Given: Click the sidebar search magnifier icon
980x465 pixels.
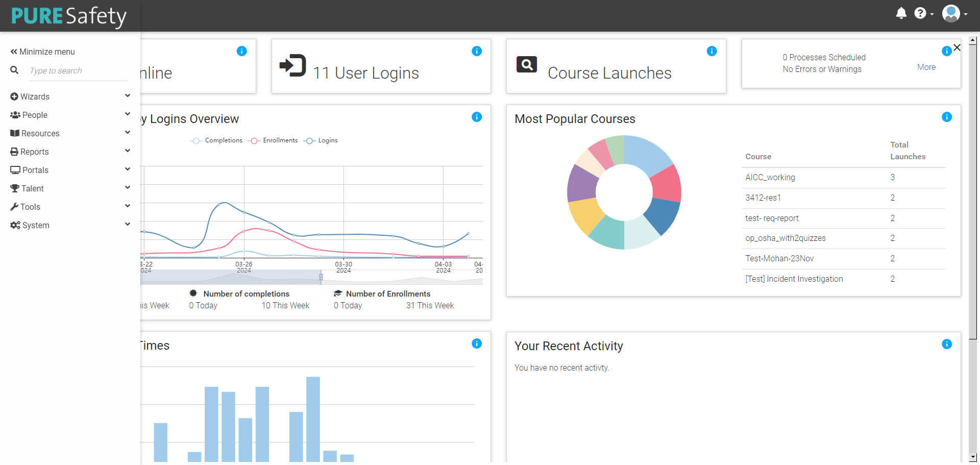Looking at the screenshot, I should pyautogui.click(x=14, y=70).
